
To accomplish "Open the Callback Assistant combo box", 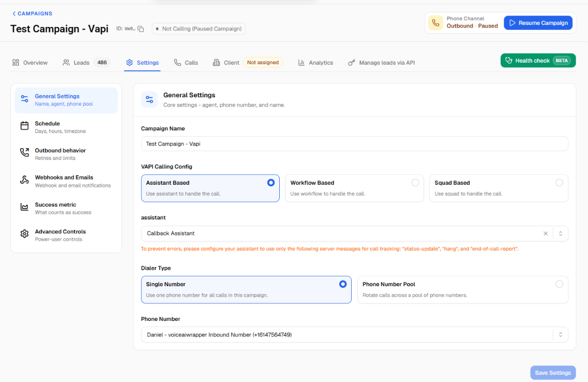I will point(354,233).
